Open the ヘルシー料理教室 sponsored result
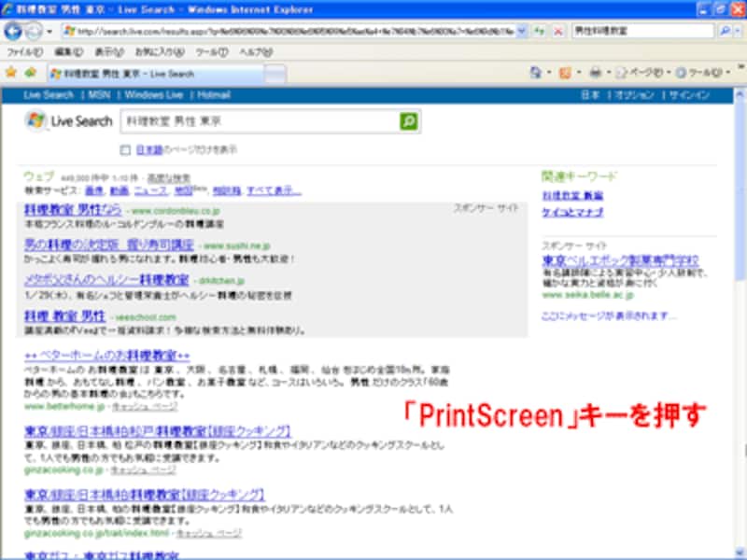This screenshot has width=747, height=560. [x=106, y=280]
